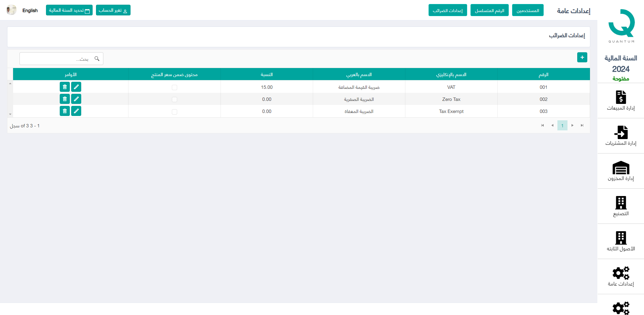Go to the next page arrow in pager
This screenshot has height=315, width=644.
[573, 125]
